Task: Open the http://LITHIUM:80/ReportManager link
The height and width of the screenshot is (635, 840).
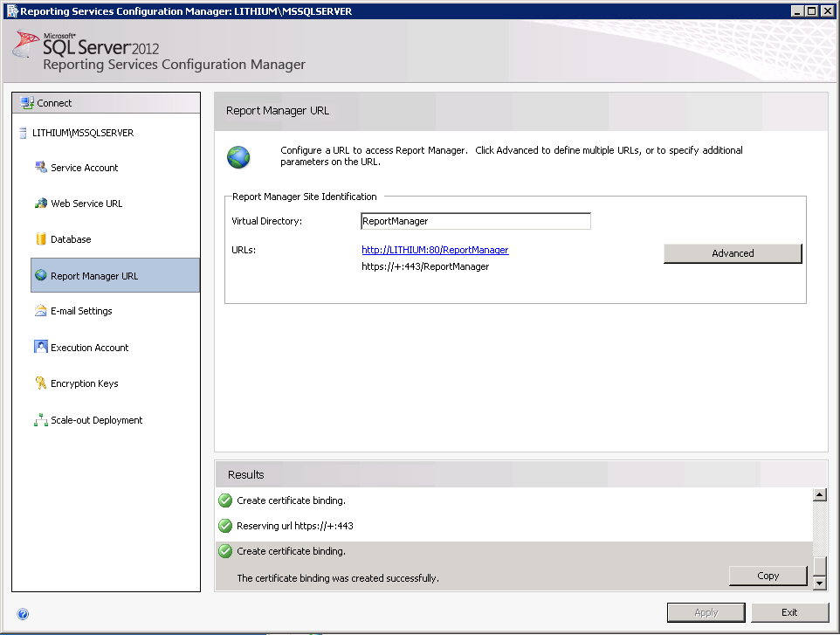Action: coord(435,250)
